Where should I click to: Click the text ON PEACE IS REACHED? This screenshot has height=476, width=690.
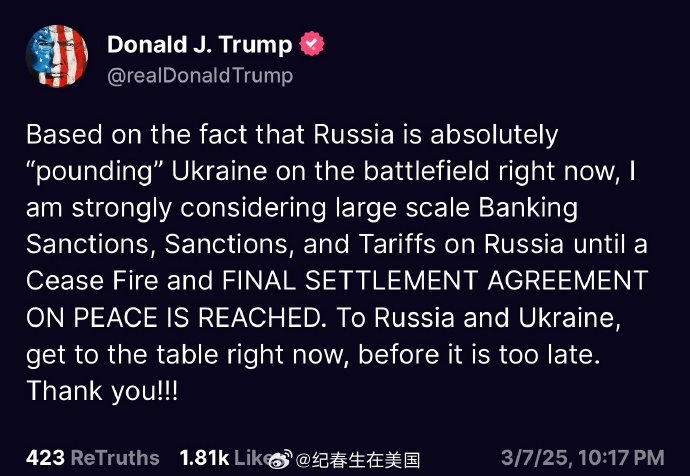[x=173, y=317]
